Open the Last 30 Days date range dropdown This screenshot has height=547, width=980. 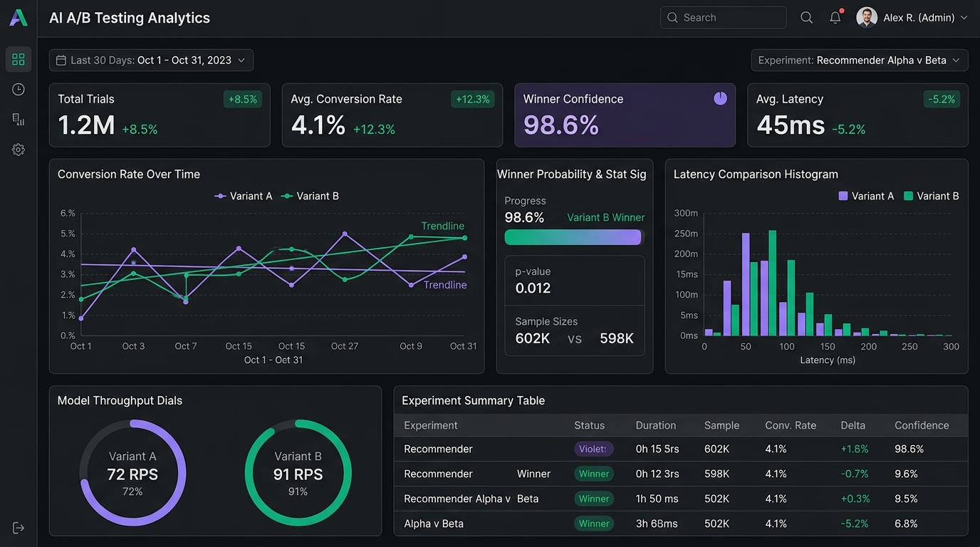coord(151,61)
